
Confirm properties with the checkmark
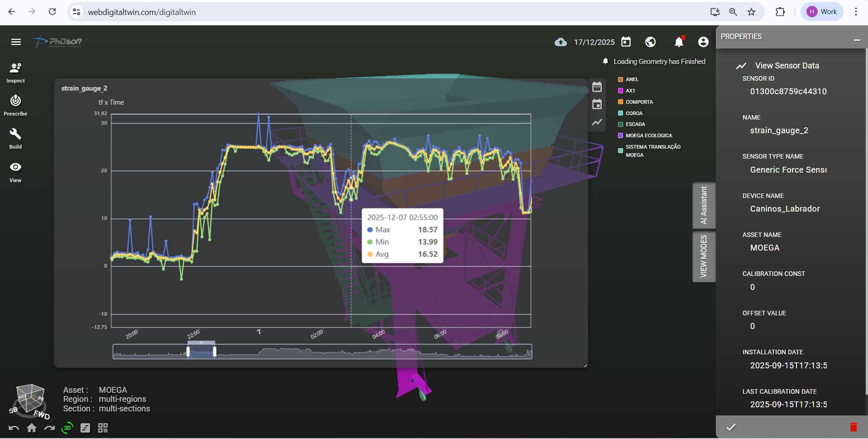[x=731, y=427]
